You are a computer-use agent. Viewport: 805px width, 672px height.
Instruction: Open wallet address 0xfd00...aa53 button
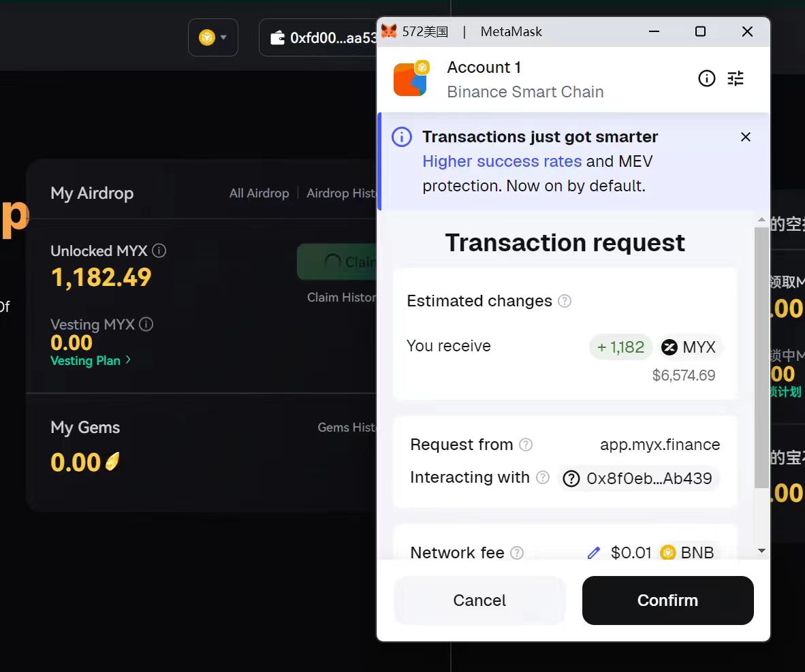(x=318, y=37)
